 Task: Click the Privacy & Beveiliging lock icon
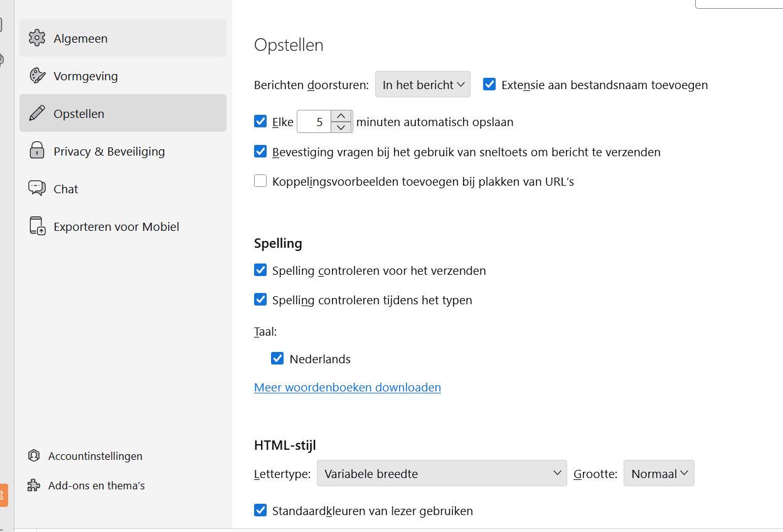pos(38,151)
